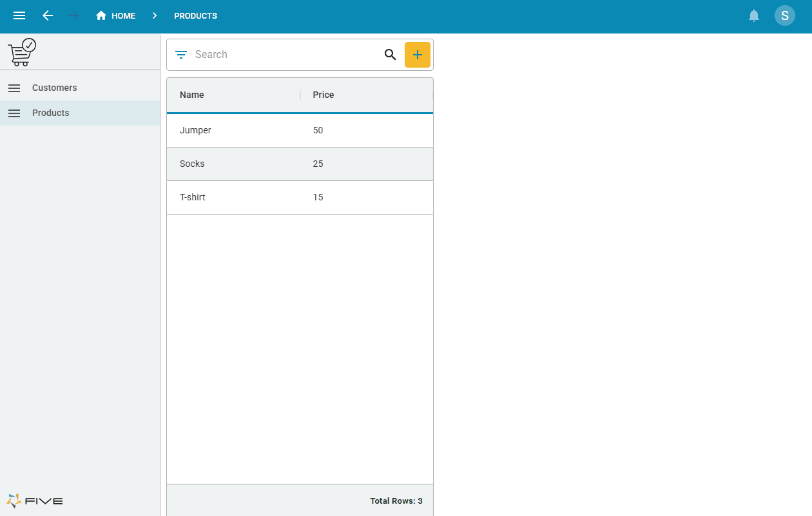Image resolution: width=812 pixels, height=516 pixels.
Task: Click the back arrow navigation icon
Action: 48,15
